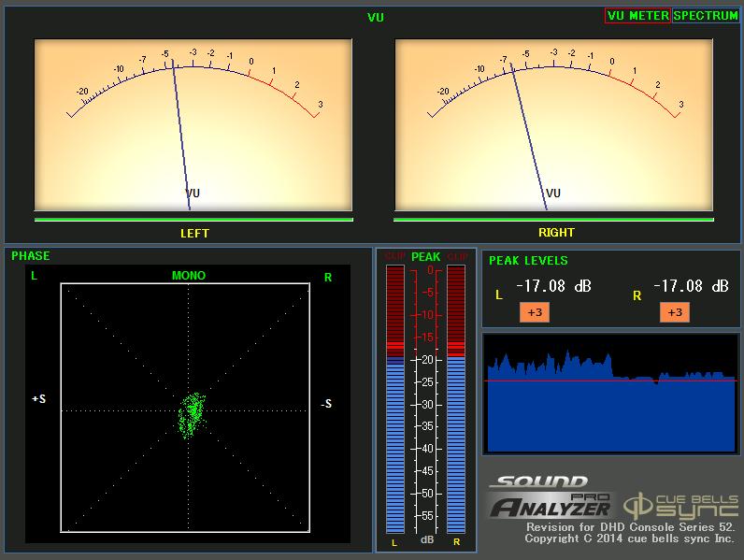Click the Sound Analyzer Pro logo
The width and height of the screenshot is (744, 560).
[550, 499]
